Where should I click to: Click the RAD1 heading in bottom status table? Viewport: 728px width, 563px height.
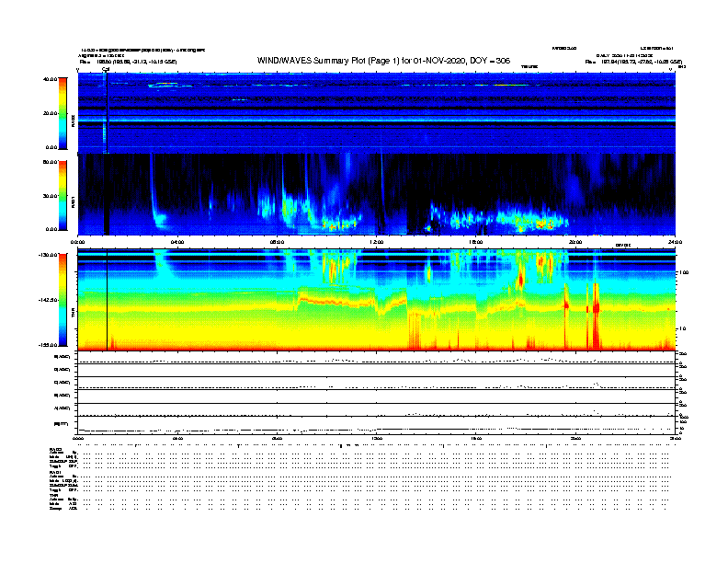tap(55, 473)
